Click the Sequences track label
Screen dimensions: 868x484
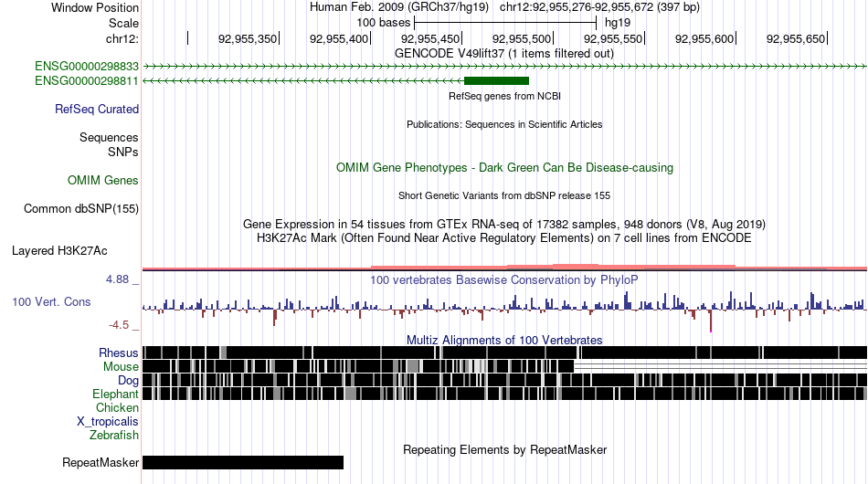pos(109,137)
